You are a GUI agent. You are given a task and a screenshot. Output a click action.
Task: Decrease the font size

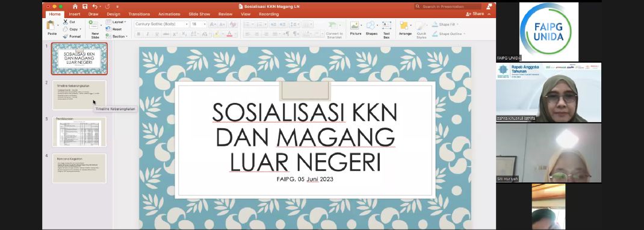[222, 24]
